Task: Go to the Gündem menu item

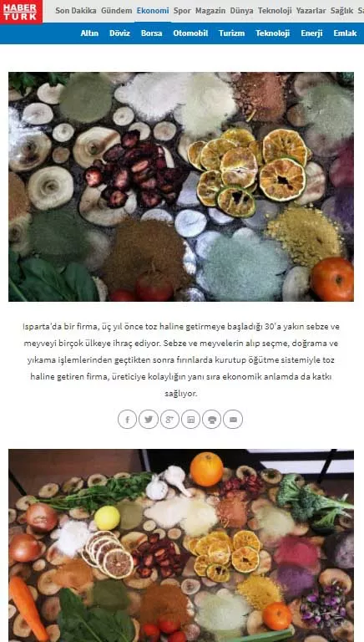Action: tap(117, 11)
